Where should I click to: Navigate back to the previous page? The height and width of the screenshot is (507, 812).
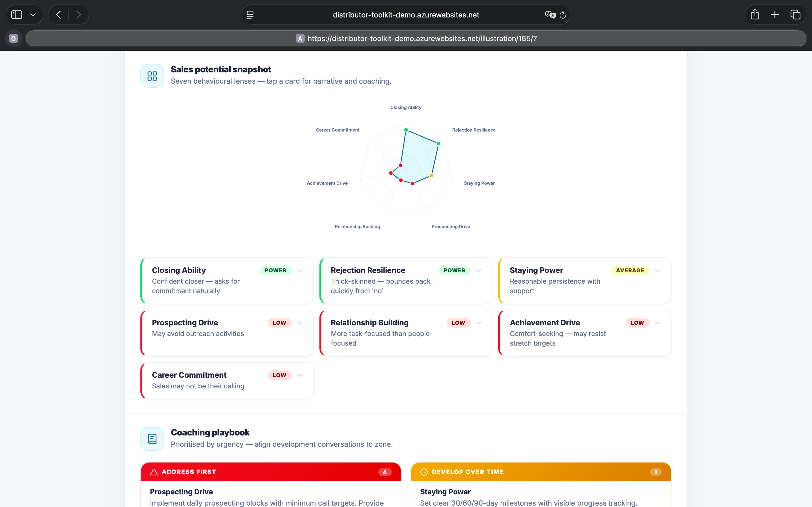coord(58,14)
